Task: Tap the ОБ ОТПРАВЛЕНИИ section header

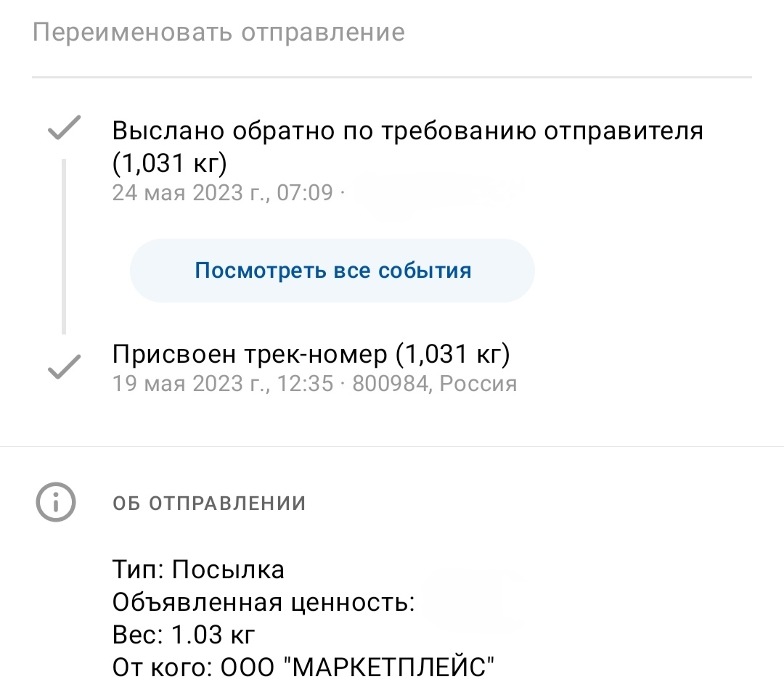Action: point(210,503)
